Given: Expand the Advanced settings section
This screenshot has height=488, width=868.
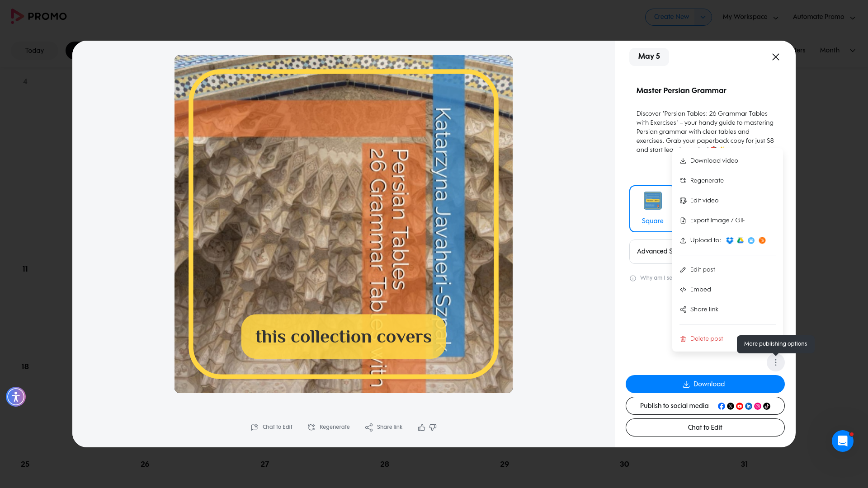Looking at the screenshot, I should [651, 252].
